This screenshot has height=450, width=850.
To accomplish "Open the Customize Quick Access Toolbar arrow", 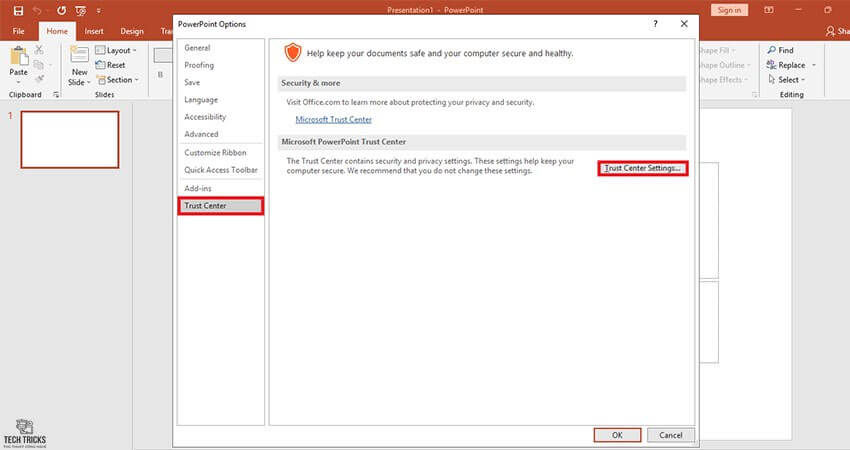I will point(99,10).
